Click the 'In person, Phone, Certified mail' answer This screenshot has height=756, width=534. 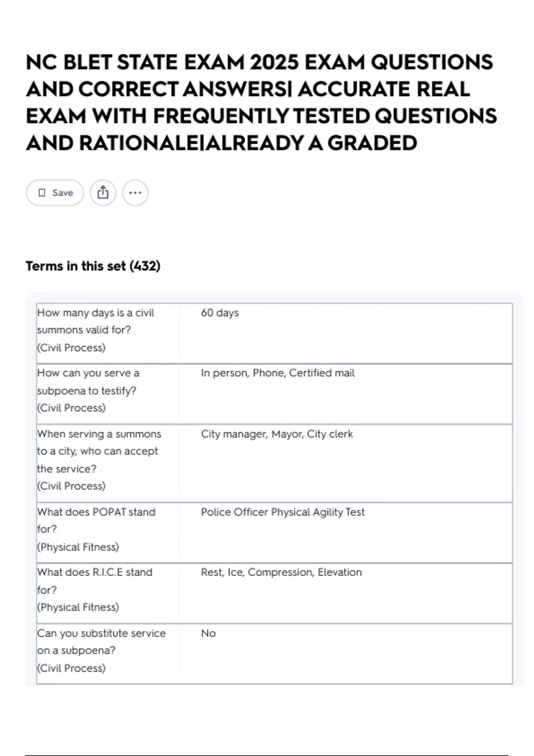[278, 373]
